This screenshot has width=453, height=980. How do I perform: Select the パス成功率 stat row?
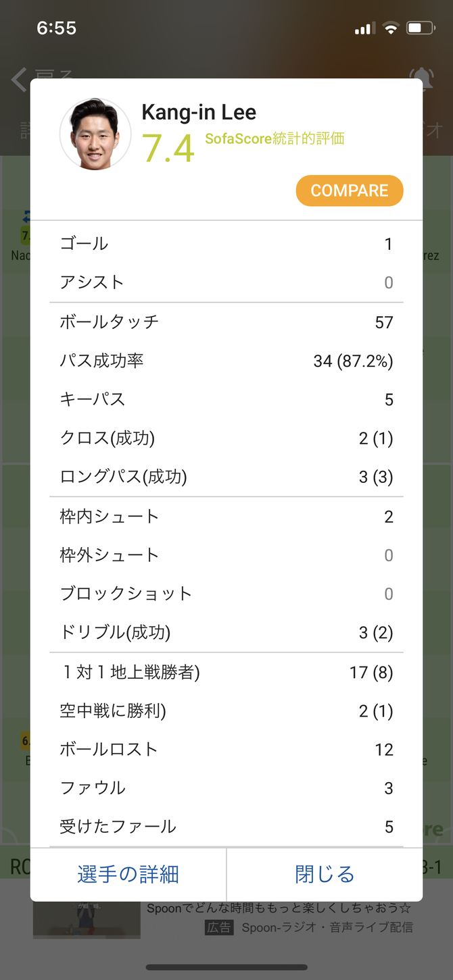[x=226, y=361]
